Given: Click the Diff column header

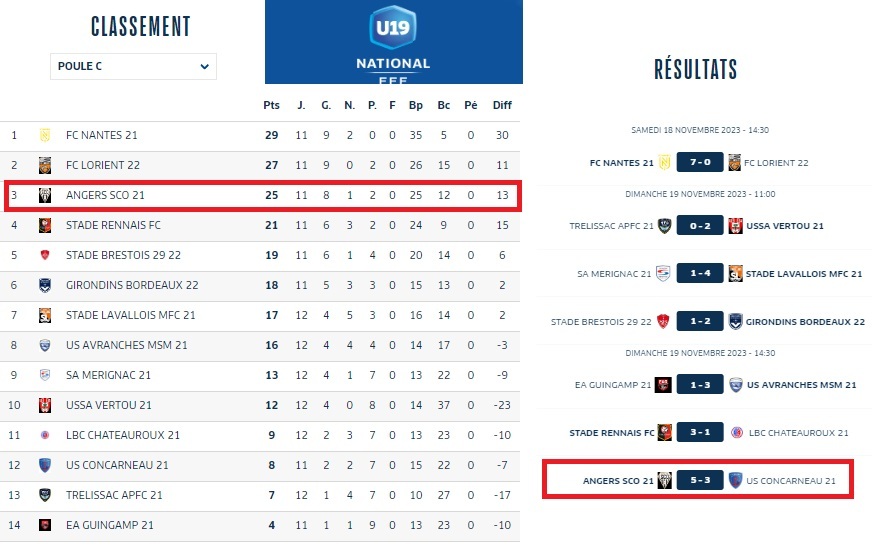Looking at the screenshot, I should coord(502,105).
